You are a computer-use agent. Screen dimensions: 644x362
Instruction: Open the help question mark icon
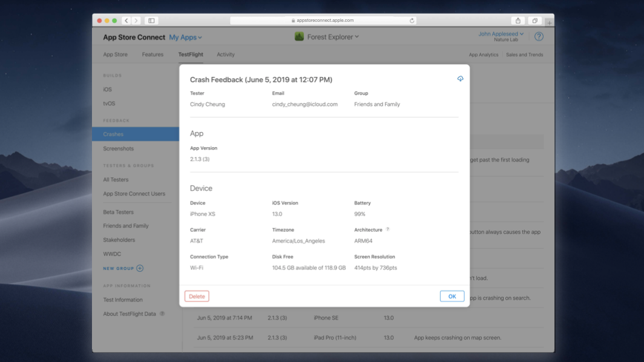pyautogui.click(x=539, y=36)
